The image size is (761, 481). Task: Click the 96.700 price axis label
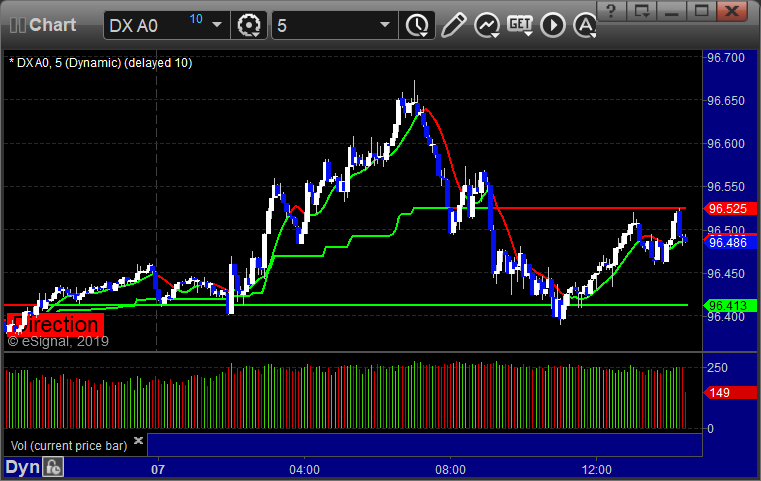pos(726,58)
